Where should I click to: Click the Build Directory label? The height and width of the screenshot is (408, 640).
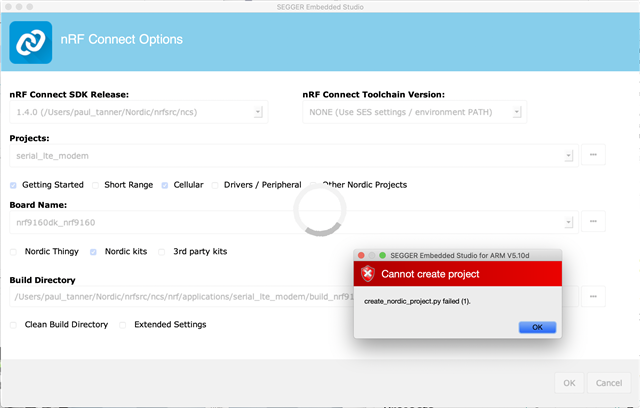point(42,280)
